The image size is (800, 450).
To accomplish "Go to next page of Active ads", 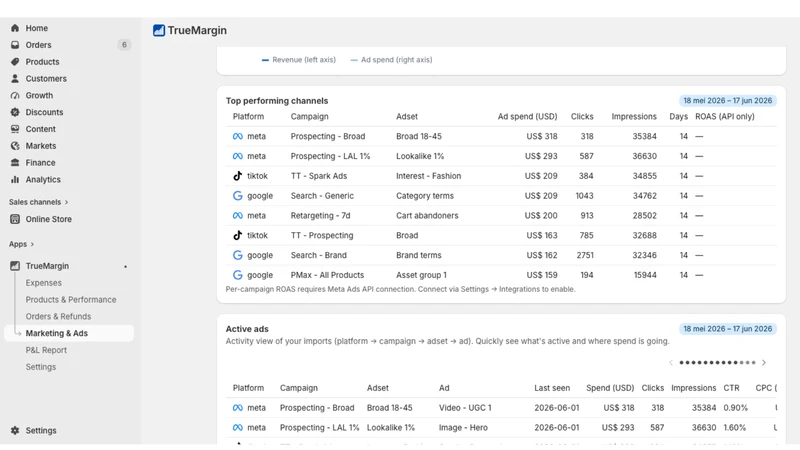I will click(x=764, y=363).
